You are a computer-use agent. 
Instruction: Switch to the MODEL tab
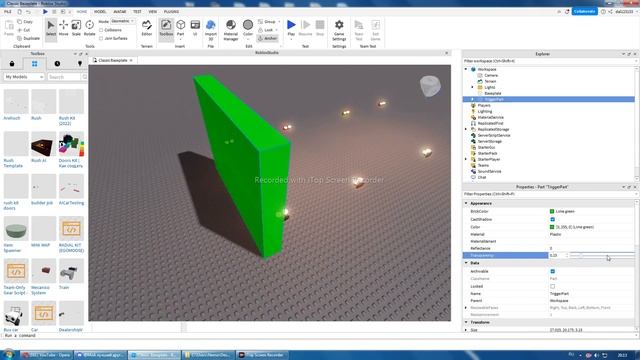pyautogui.click(x=100, y=12)
